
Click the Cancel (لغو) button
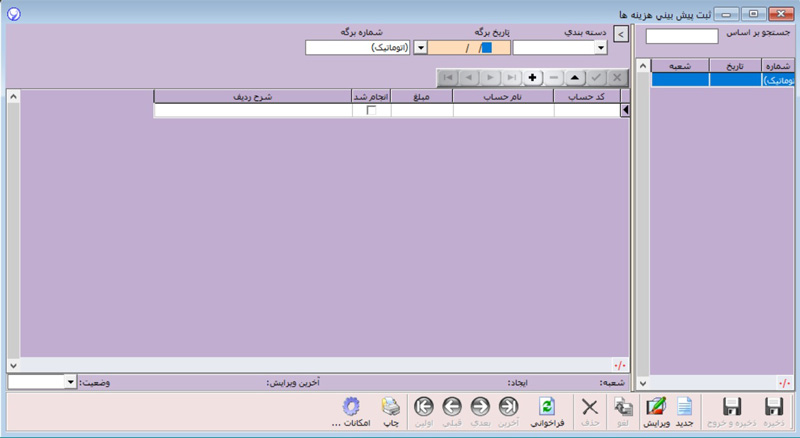click(622, 409)
